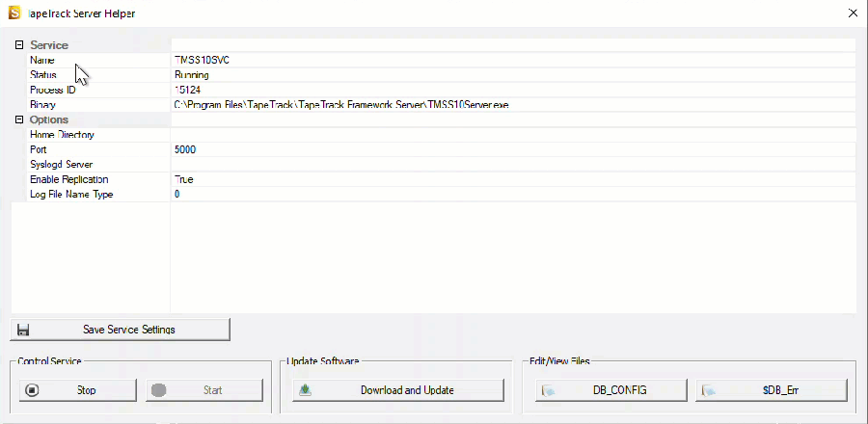Select Log File Name Type label
Viewport: 868px width, 424px height.
pos(71,195)
